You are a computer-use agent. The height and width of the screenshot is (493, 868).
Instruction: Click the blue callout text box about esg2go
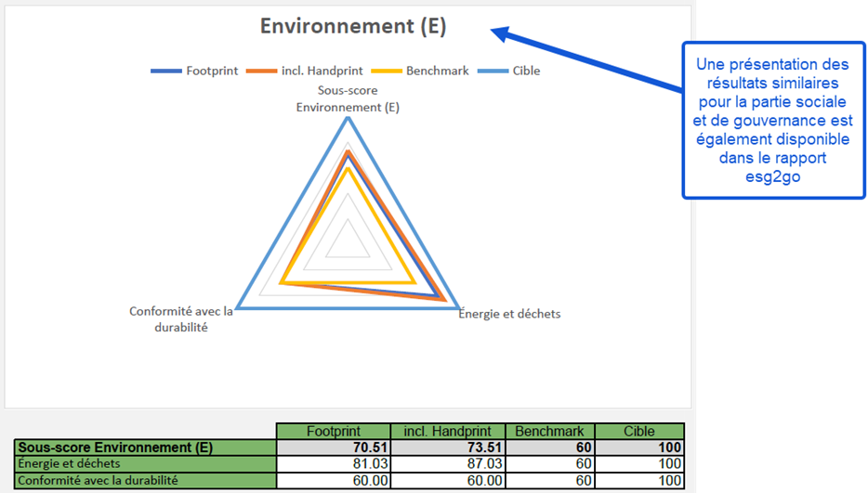pos(772,120)
